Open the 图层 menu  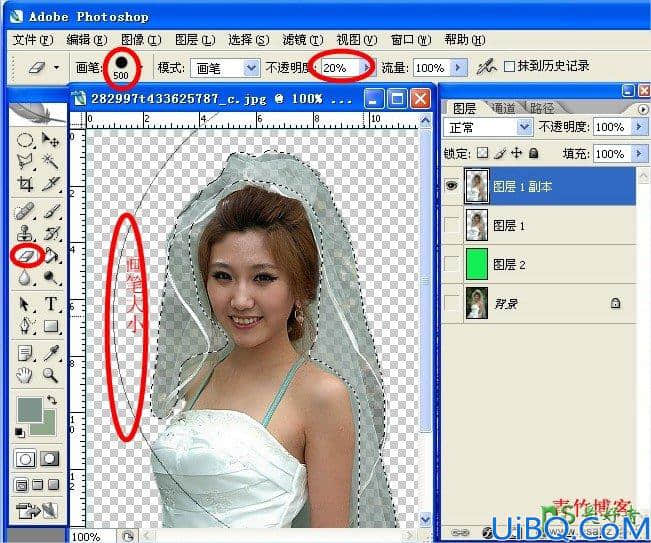[195, 40]
